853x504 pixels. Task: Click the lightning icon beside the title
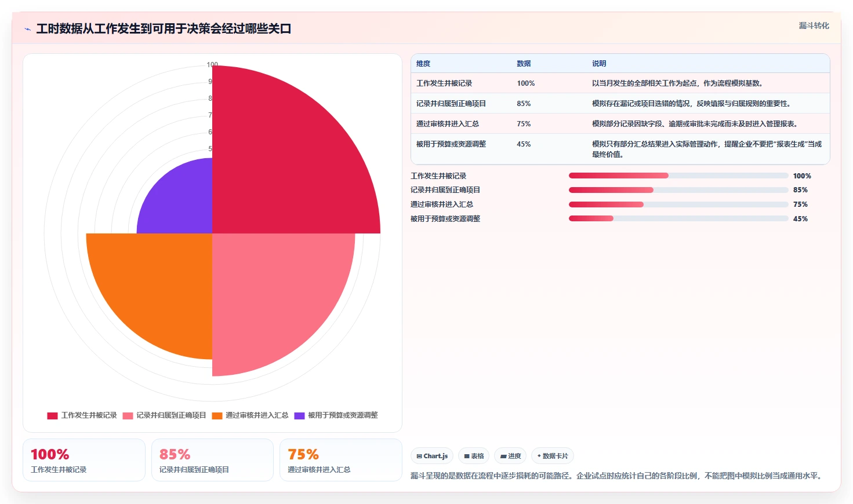click(x=27, y=29)
